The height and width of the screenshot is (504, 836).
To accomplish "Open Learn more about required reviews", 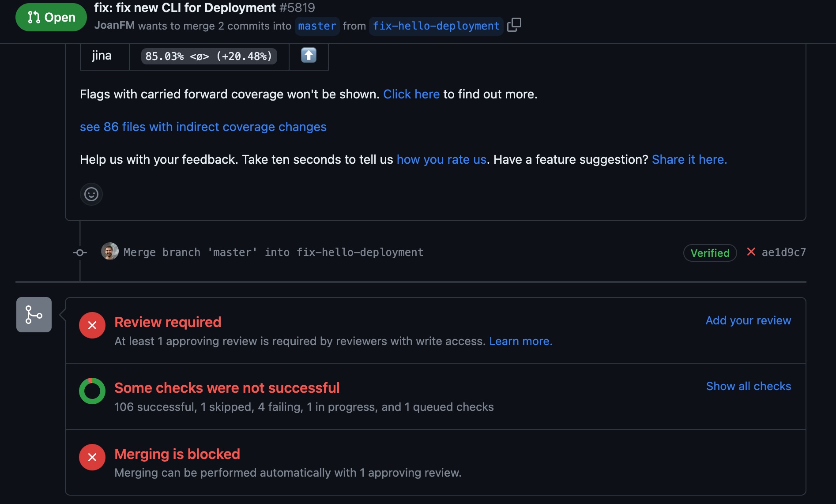I will (520, 341).
